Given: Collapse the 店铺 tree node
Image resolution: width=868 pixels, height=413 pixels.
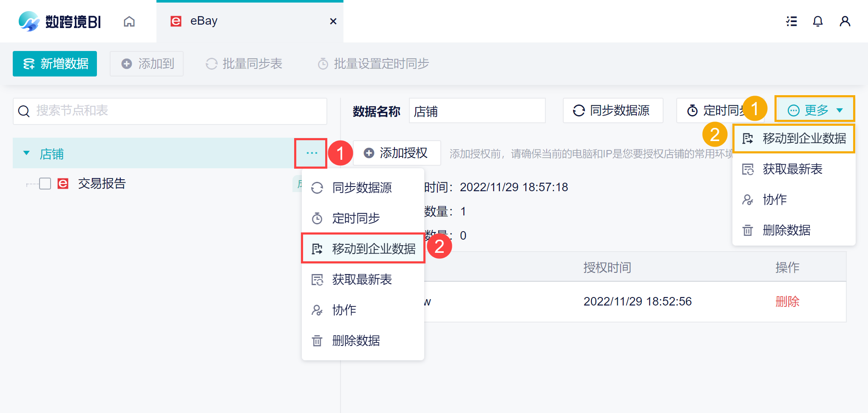Looking at the screenshot, I should (26, 153).
